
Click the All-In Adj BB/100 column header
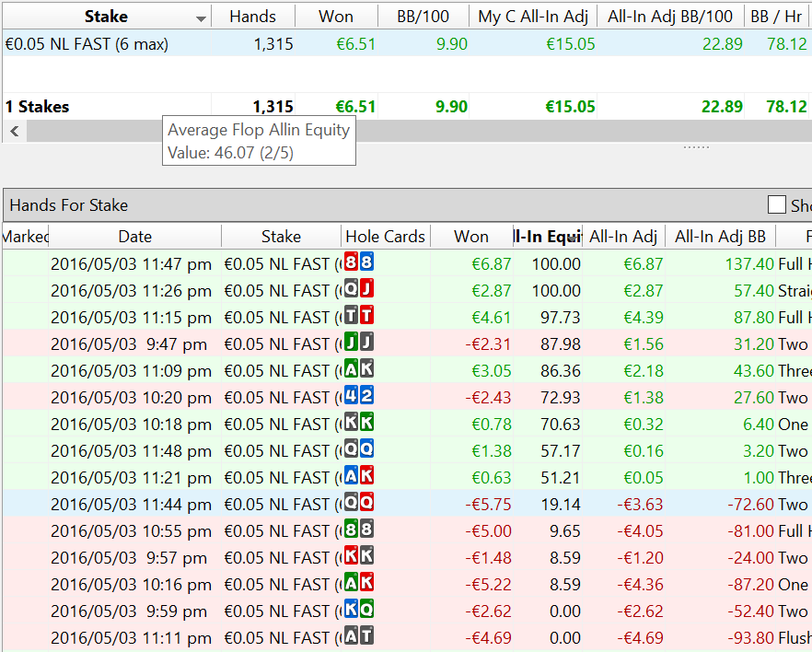click(670, 17)
